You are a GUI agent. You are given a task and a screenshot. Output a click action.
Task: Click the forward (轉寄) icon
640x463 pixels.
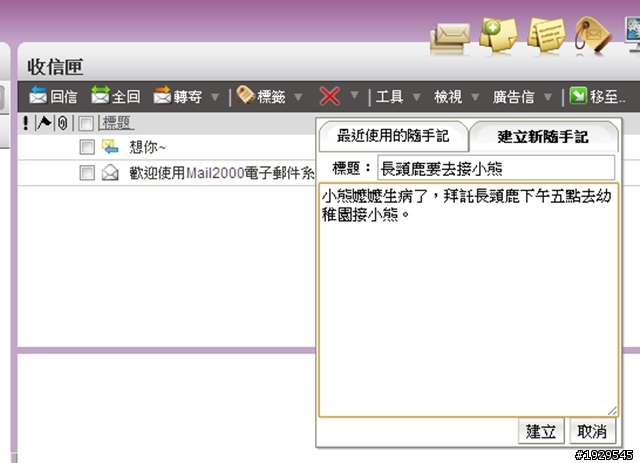tap(162, 96)
